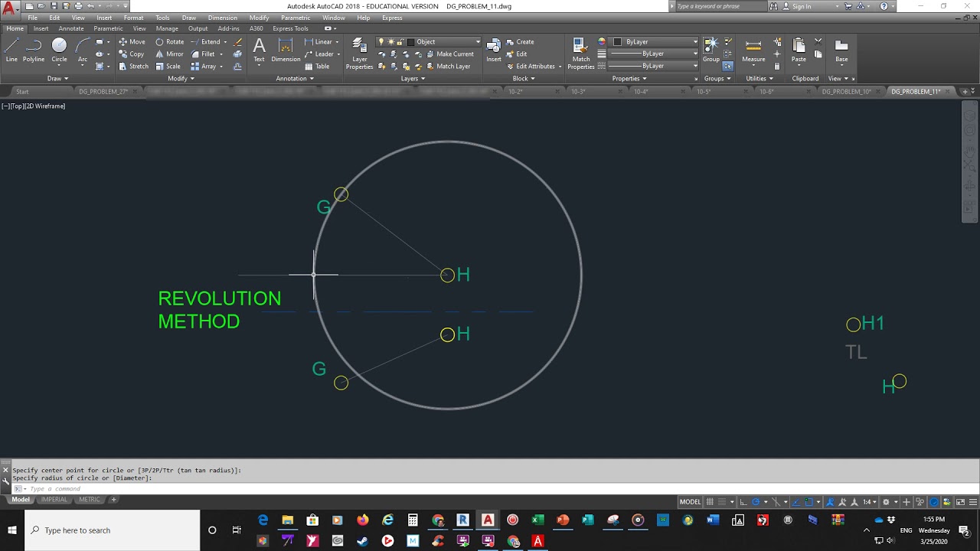Toggle ortho mode in status bar
The height and width of the screenshot is (551, 980).
[x=743, y=502]
